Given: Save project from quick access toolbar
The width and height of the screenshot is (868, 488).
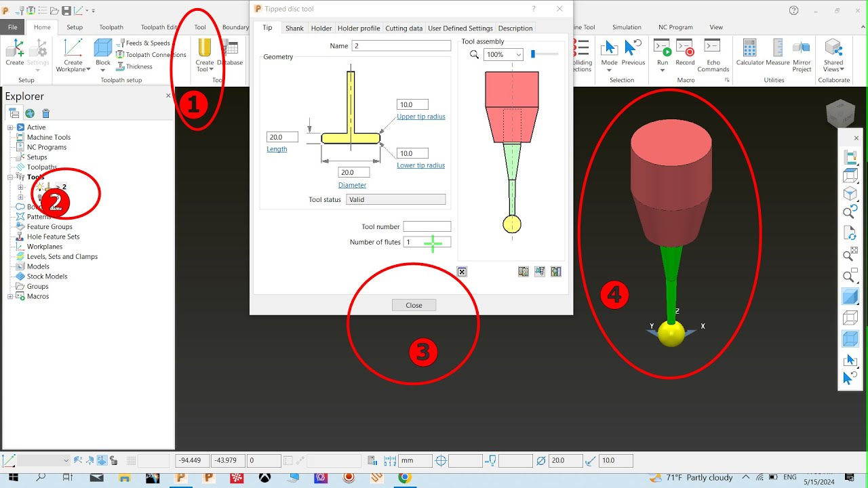Looking at the screenshot, I should [x=66, y=10].
